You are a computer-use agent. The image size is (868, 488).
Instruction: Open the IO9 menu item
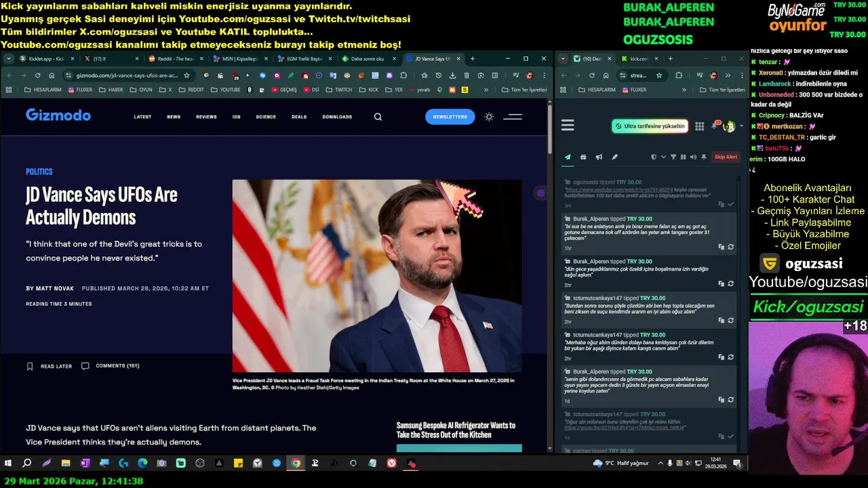(237, 117)
